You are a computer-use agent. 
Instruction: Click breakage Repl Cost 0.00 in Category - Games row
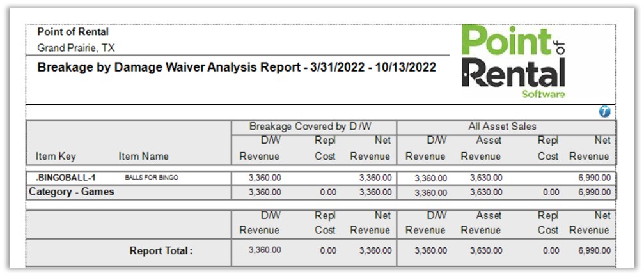tap(327, 192)
